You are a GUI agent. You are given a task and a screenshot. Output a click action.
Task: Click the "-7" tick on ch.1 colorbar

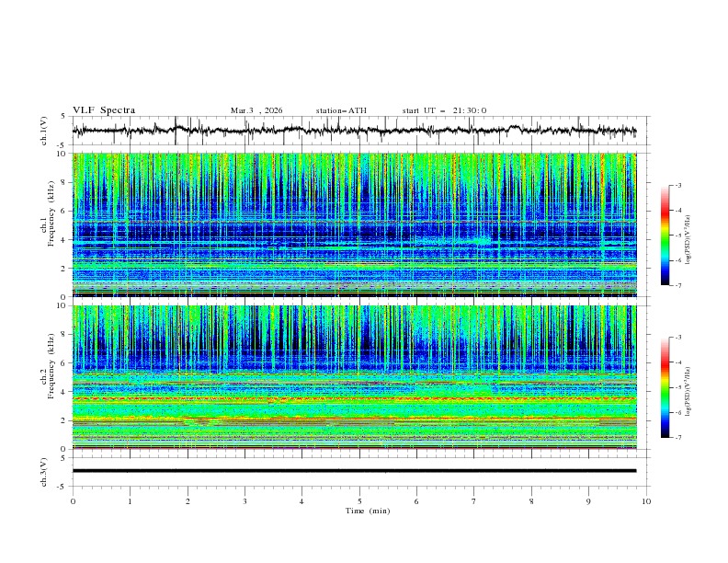(677, 286)
